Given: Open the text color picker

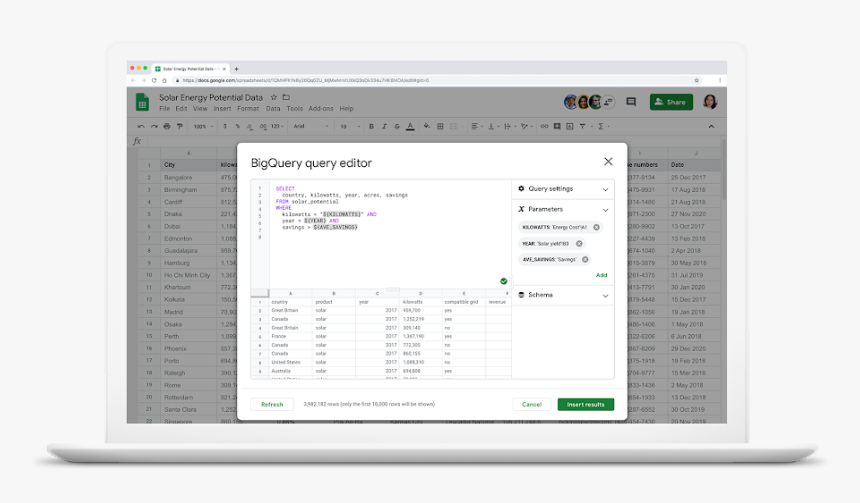Looking at the screenshot, I should 410,126.
